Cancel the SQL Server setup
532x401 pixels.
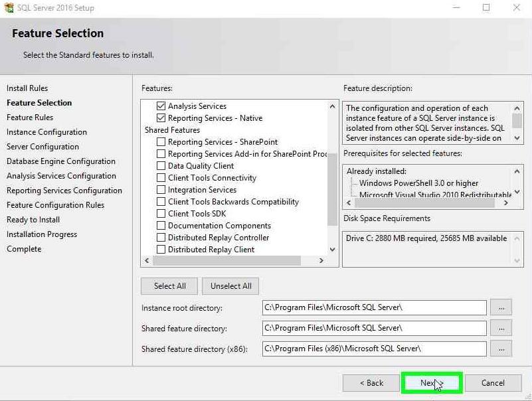pyautogui.click(x=493, y=383)
